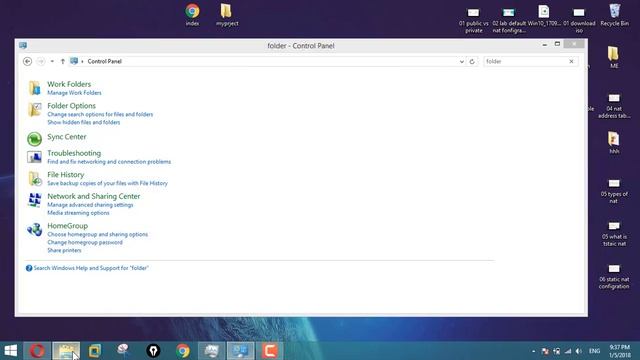Click Change search options for files and folders
The width and height of the screenshot is (640, 360).
click(100, 114)
